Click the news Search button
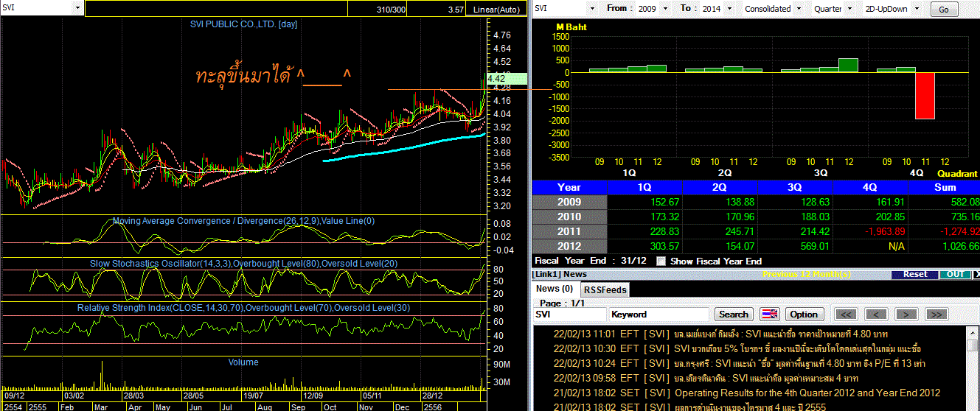The width and height of the screenshot is (980, 411). point(733,314)
